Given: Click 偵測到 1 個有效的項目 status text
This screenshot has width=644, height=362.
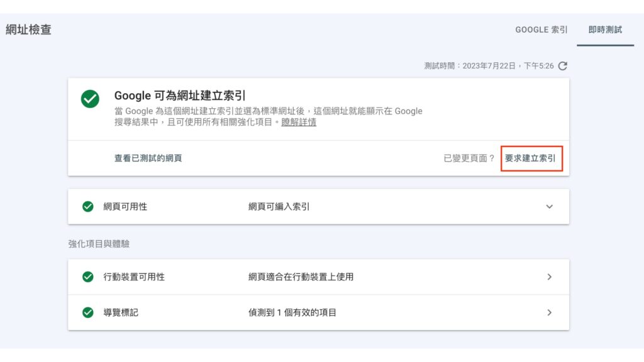Looking at the screenshot, I should point(292,312).
